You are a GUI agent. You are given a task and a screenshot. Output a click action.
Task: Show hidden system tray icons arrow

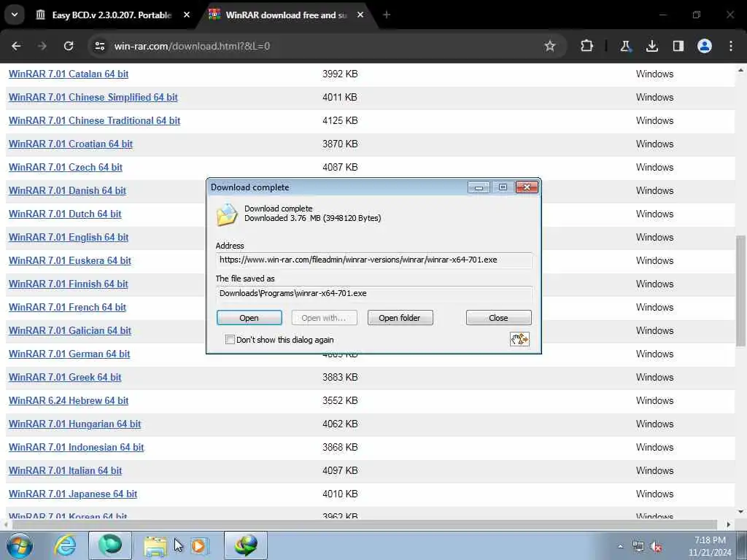tap(620, 547)
